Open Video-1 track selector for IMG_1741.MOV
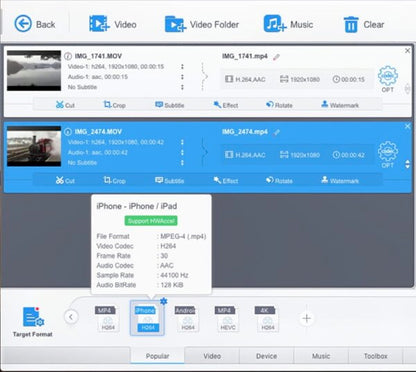The height and width of the screenshot is (372, 416). 182,67
